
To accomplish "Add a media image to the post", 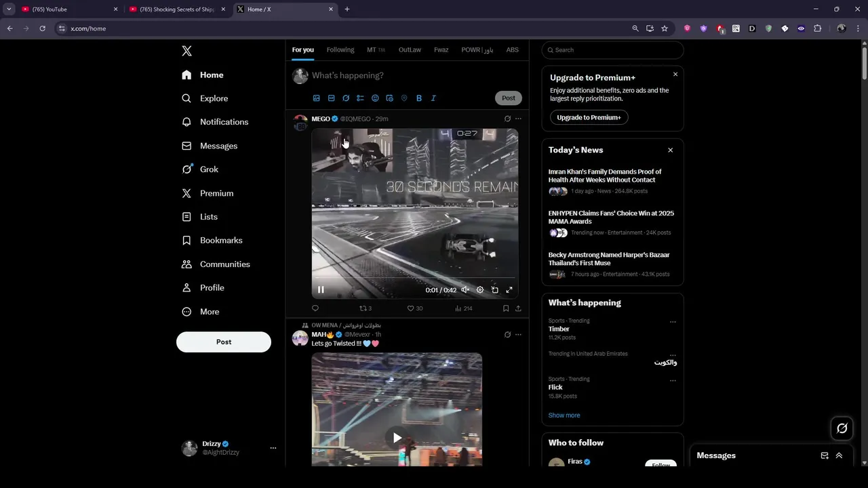I will click(317, 98).
